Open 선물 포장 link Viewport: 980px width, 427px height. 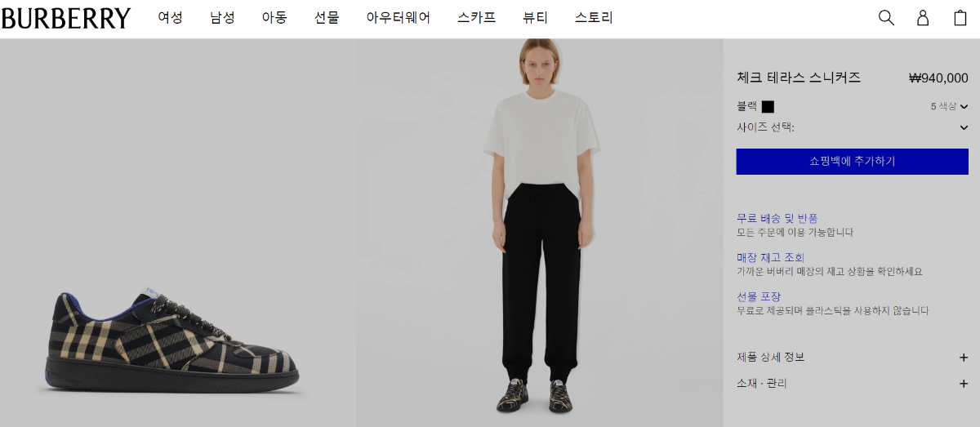(x=759, y=296)
